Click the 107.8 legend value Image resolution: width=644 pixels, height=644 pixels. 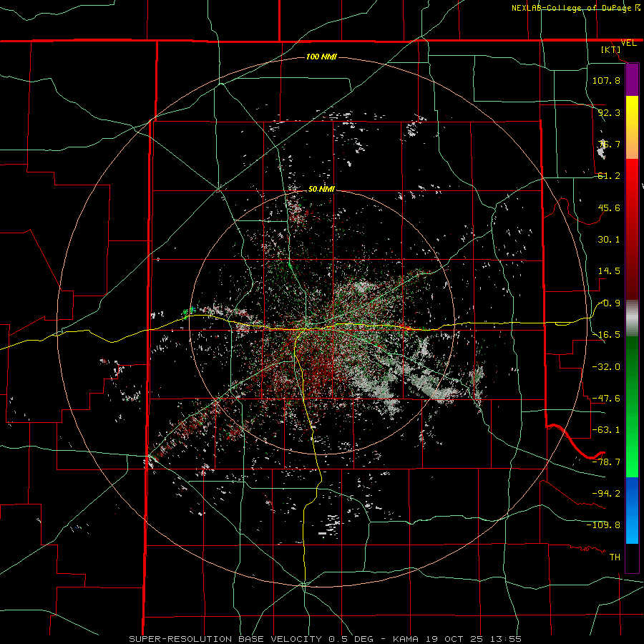click(606, 80)
